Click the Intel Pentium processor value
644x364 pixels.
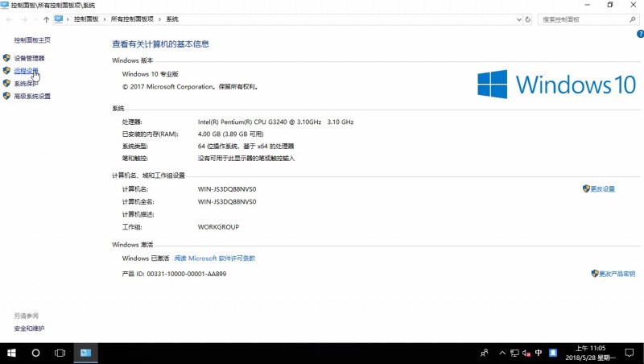pos(275,122)
